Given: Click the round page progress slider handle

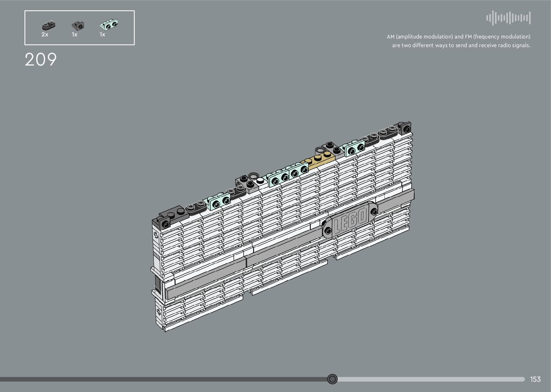Looking at the screenshot, I should tap(333, 379).
